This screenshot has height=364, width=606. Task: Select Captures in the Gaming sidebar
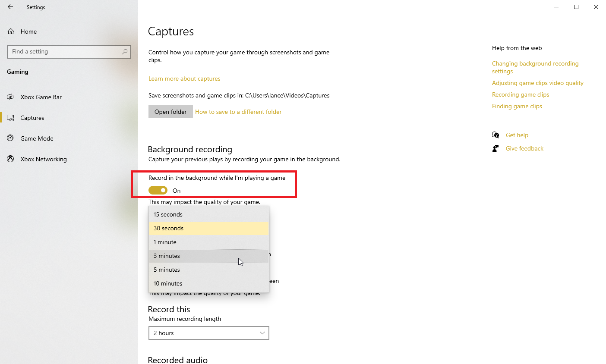point(32,118)
